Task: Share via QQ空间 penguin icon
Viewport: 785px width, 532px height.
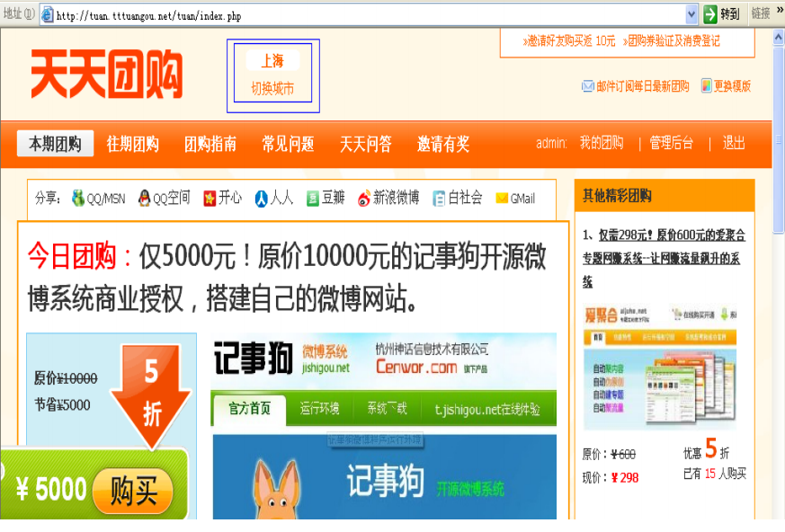Action: [x=144, y=199]
